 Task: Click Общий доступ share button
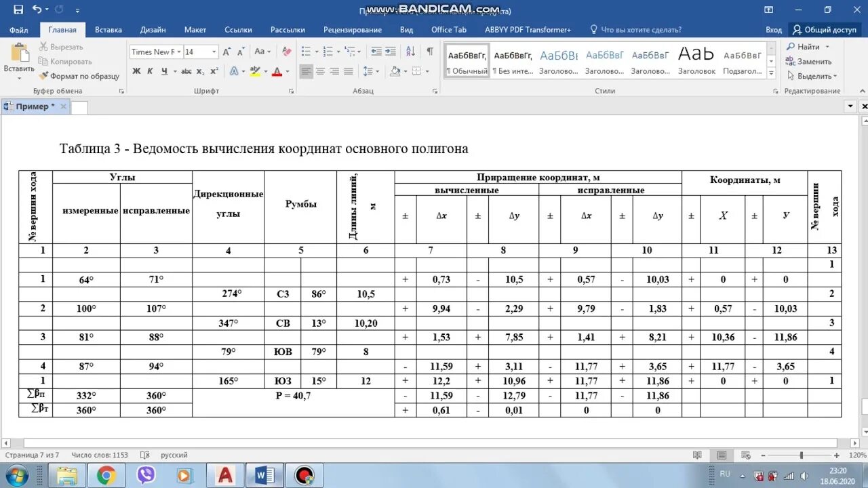tap(825, 30)
